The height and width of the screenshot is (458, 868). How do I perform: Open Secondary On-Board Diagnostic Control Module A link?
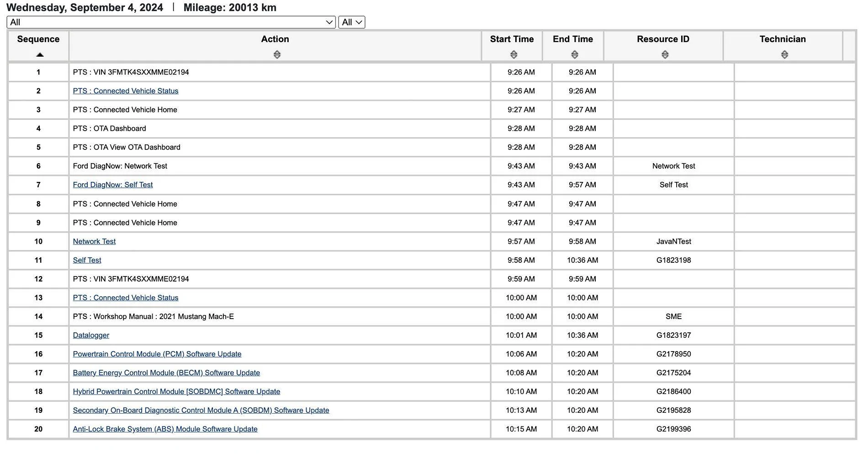point(201,410)
